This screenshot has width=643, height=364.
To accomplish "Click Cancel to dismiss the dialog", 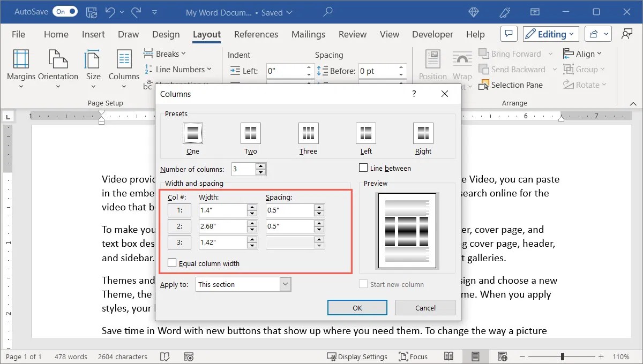I will point(425,307).
